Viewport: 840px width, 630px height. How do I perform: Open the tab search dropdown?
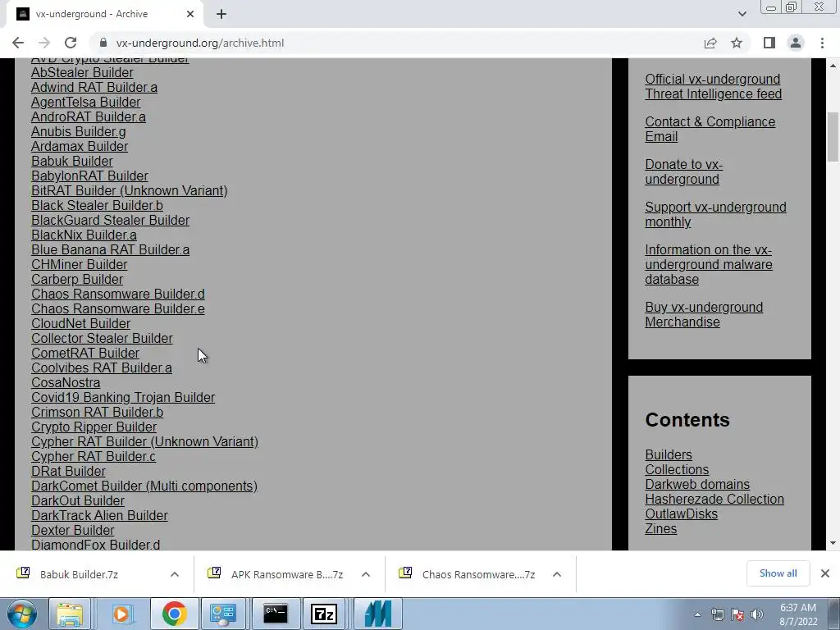pos(742,14)
